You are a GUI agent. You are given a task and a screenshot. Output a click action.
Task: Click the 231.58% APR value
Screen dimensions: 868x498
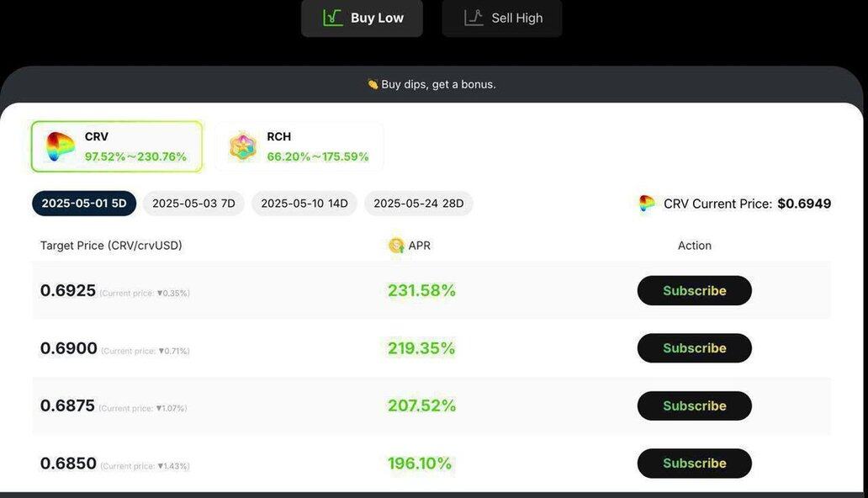click(x=421, y=291)
